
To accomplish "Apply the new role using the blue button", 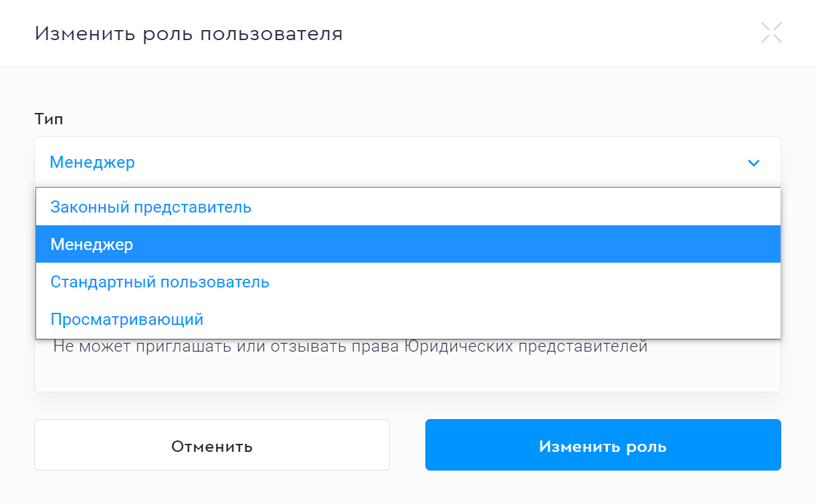I will coord(603,446).
